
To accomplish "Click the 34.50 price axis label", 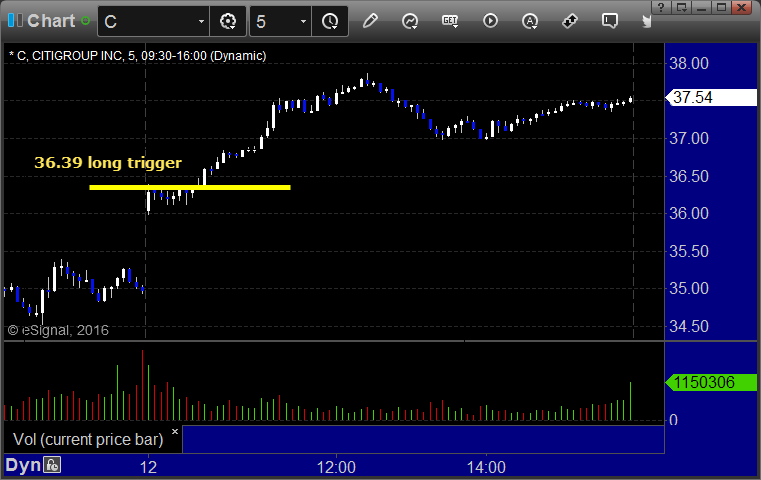I will point(689,327).
